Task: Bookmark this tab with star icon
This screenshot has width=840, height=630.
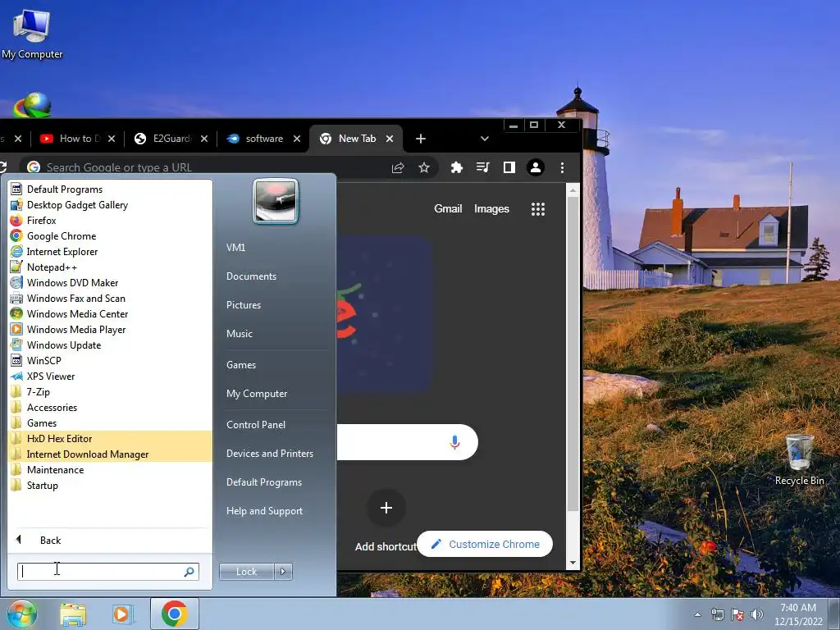Action: [424, 167]
